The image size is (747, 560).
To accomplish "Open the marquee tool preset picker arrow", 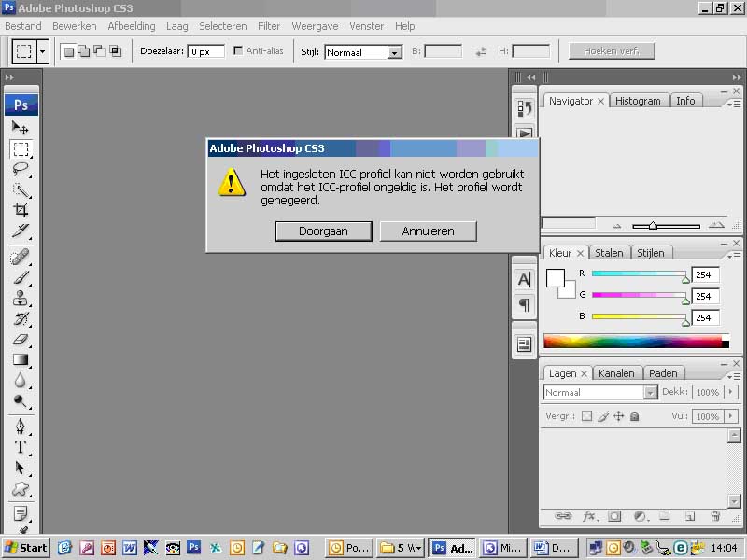I will (x=43, y=51).
